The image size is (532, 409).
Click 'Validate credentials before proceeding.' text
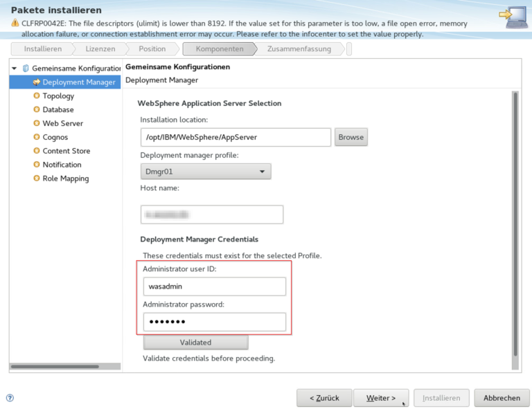pyautogui.click(x=209, y=358)
